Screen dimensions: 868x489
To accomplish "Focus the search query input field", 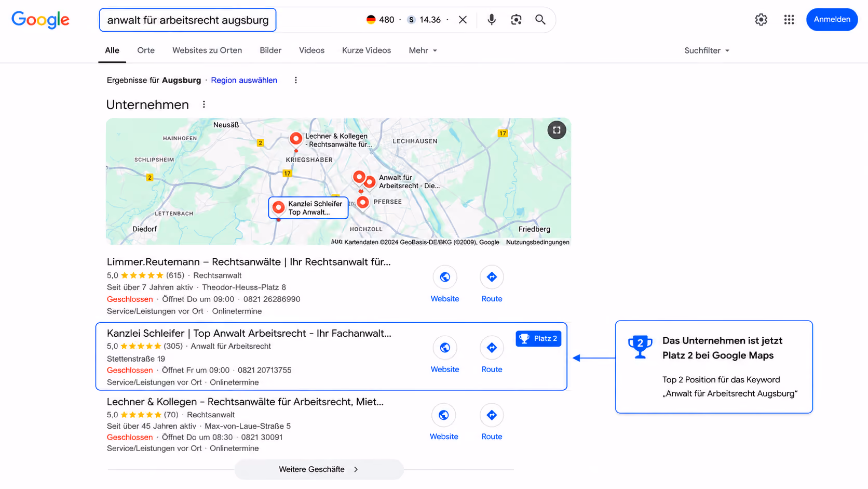I will tap(188, 20).
